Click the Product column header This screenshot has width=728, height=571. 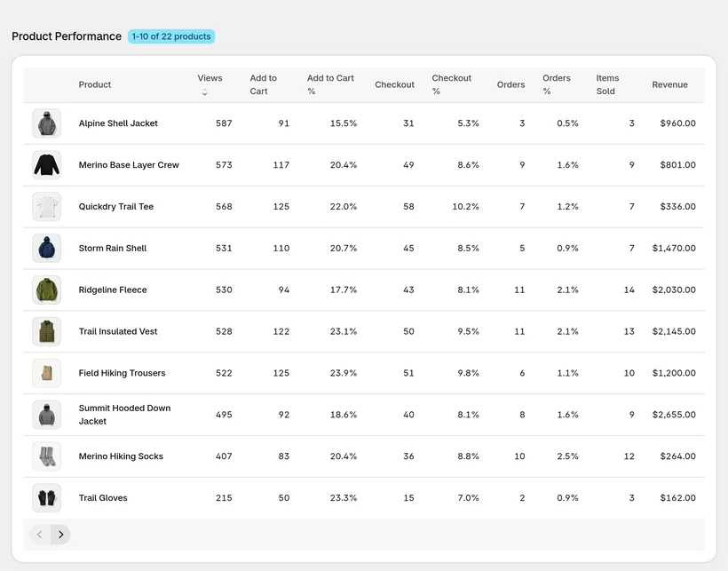95,84
